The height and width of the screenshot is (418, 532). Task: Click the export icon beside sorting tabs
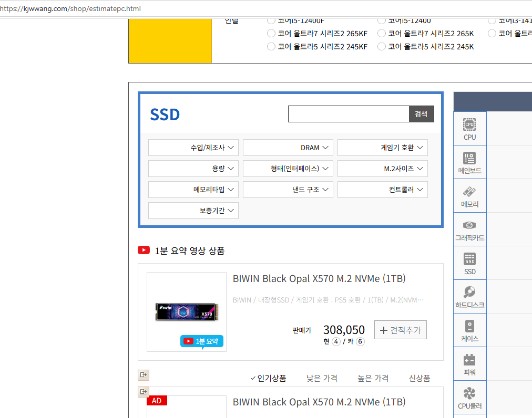point(144,375)
